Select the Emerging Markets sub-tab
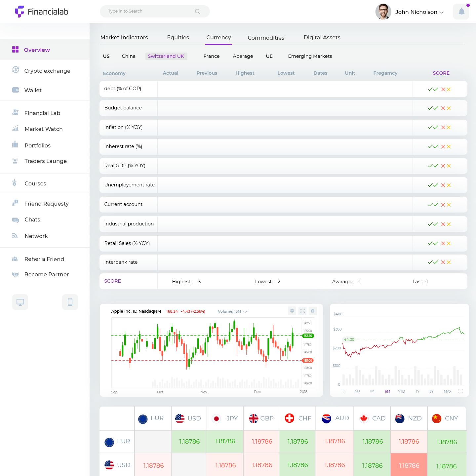 point(310,56)
